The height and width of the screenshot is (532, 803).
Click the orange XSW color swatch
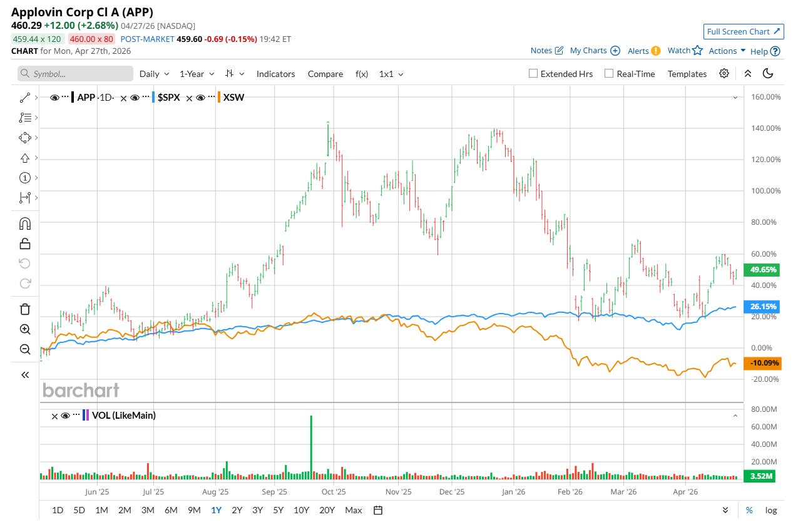(218, 98)
